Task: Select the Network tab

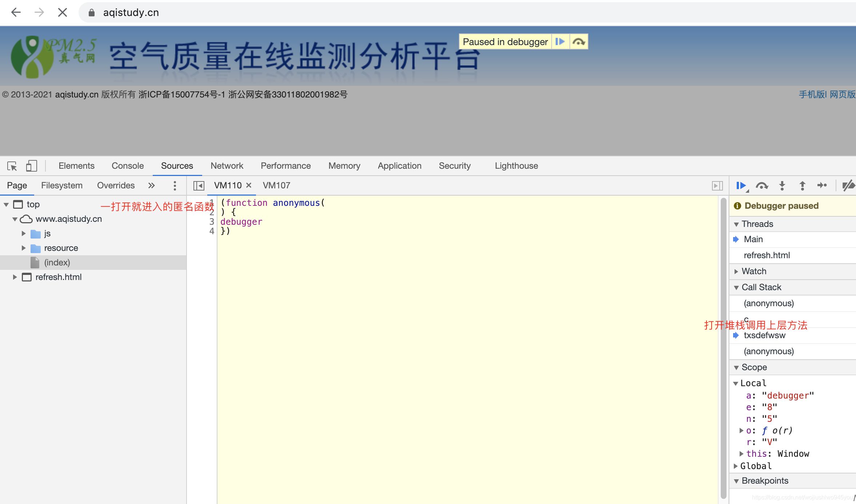Action: (x=227, y=165)
